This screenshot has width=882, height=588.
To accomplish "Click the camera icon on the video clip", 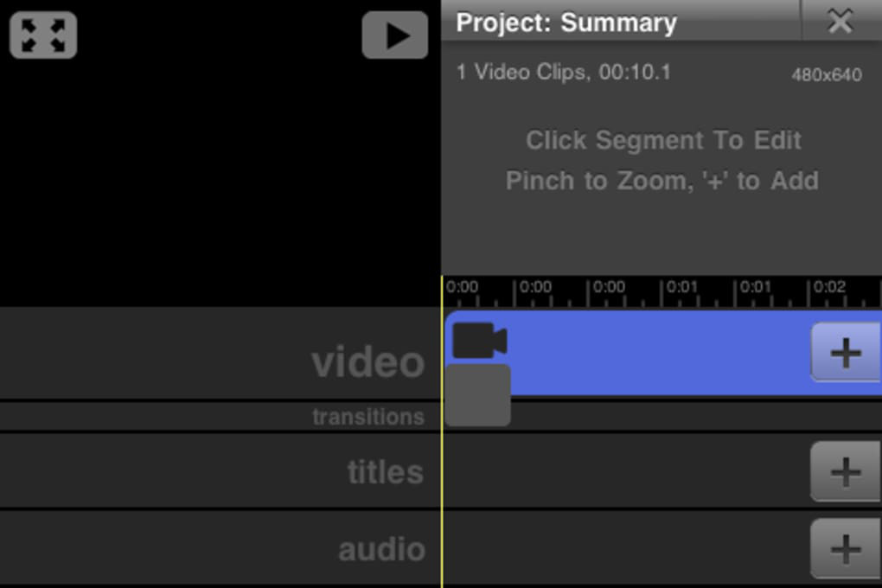I will (x=479, y=341).
